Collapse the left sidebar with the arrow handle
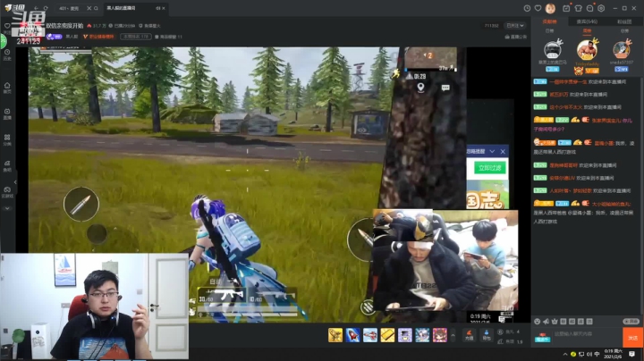Screen dimensions: 644x361 pyautogui.click(x=15, y=182)
